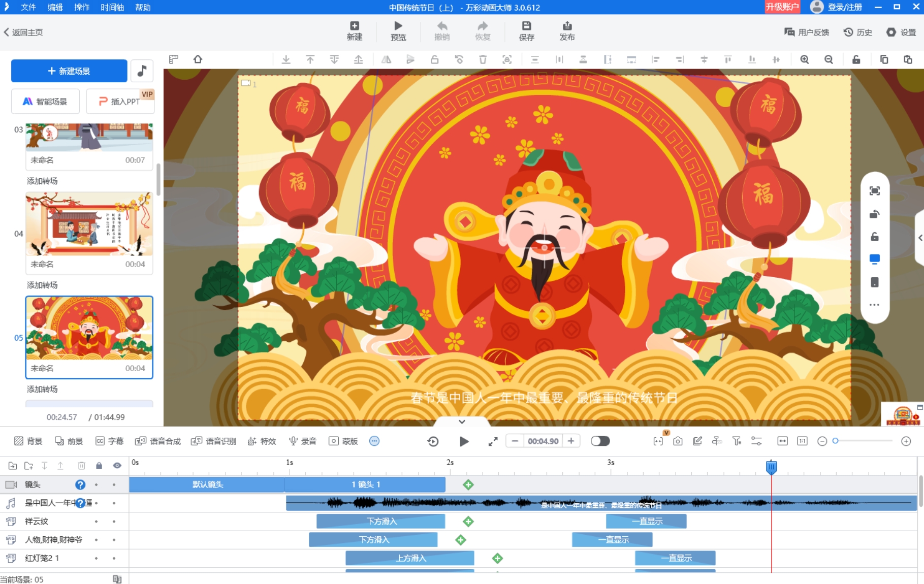Viewport: 924px width, 584px height.
Task: Zoom in the canvas with magnifier plus
Action: [805, 59]
